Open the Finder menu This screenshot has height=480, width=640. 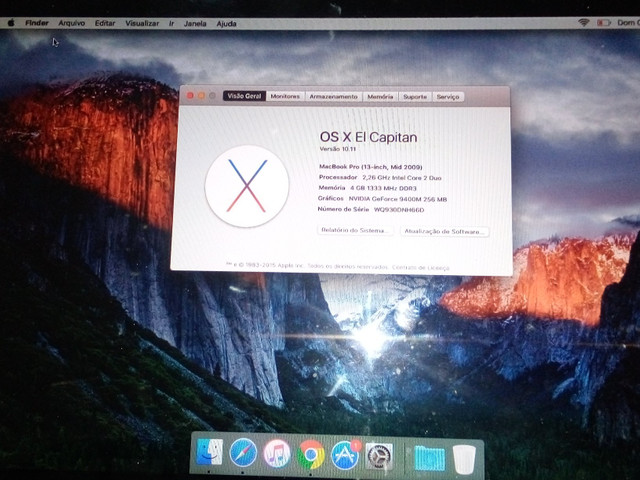37,23
